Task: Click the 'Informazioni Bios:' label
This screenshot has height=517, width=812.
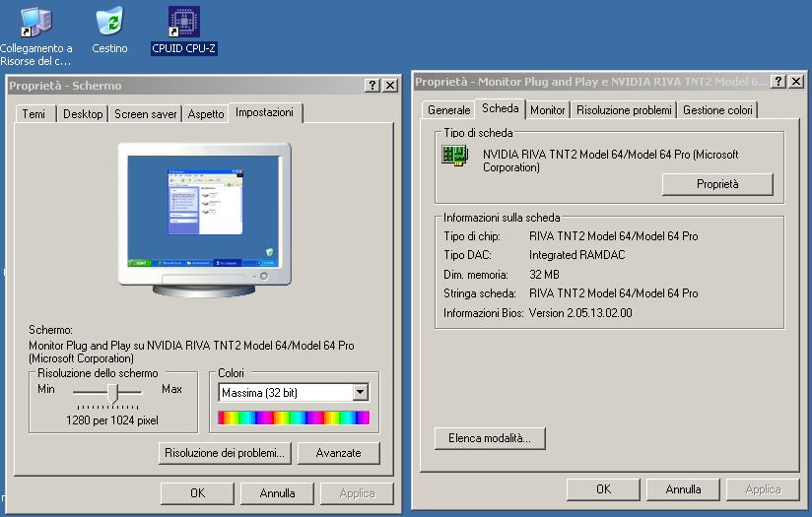Action: 484,313
